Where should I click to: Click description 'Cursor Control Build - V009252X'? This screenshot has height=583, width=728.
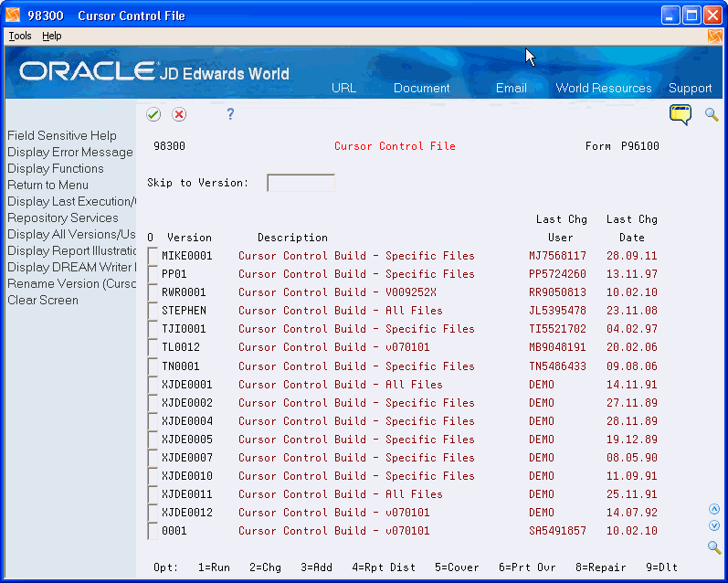click(338, 292)
